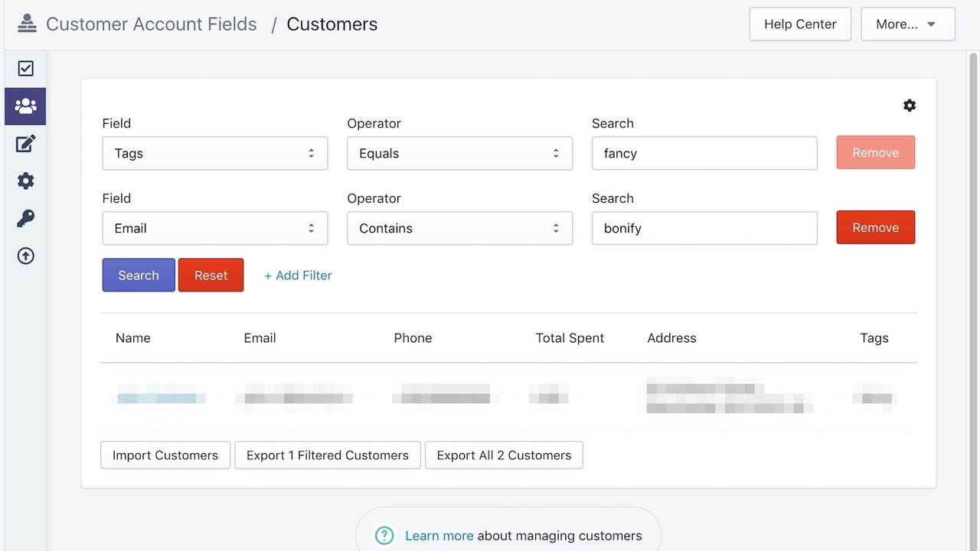
Task: Click the question mark help icon
Action: tap(384, 536)
